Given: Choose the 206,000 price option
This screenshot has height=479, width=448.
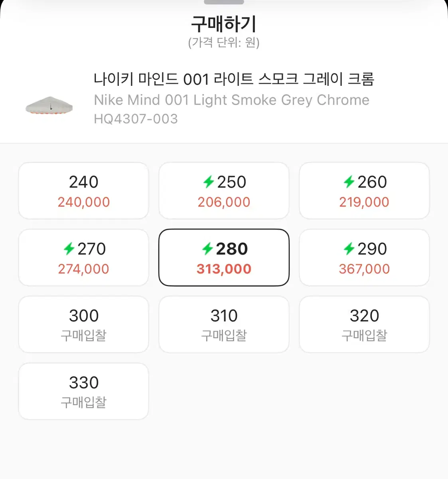Looking at the screenshot, I should click(224, 191).
